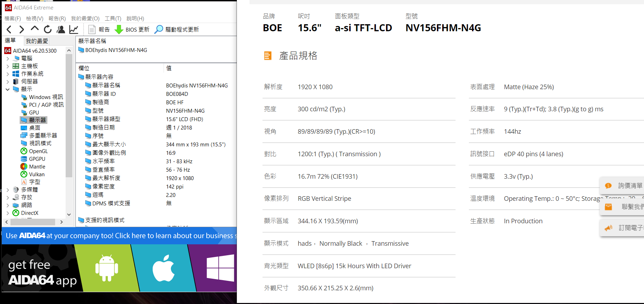Click the AIDA64 forward navigation arrow
This screenshot has width=644, height=304.
(x=22, y=29)
